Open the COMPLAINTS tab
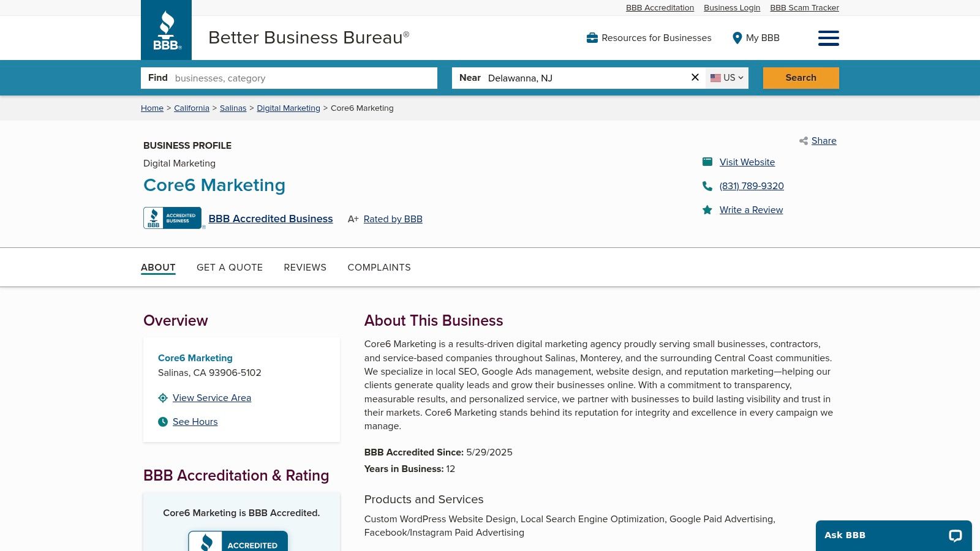Image resolution: width=980 pixels, height=551 pixels. (x=379, y=268)
